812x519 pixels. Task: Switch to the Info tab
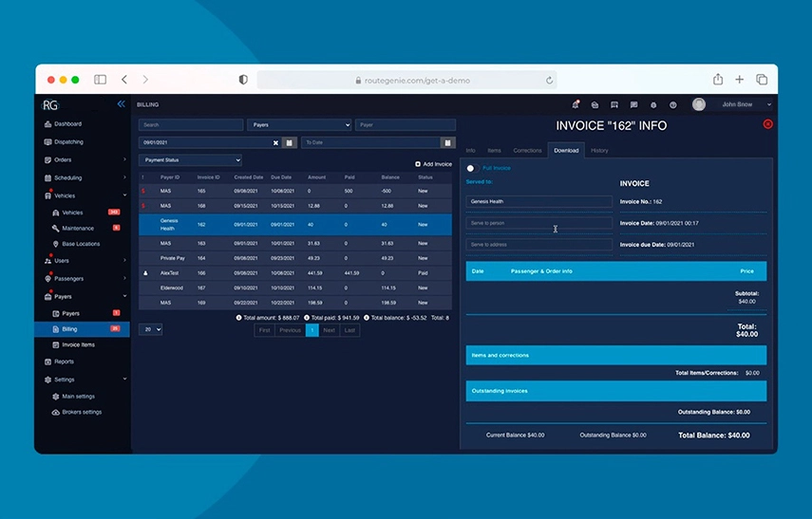coord(470,151)
